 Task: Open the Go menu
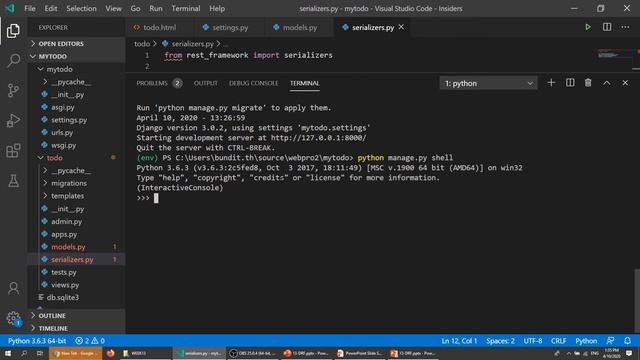point(135,8)
